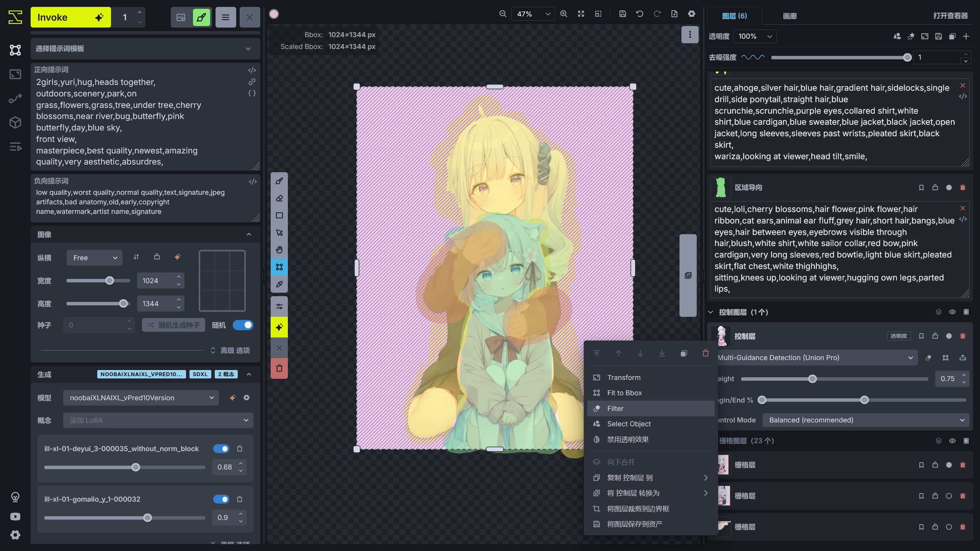The height and width of the screenshot is (551, 980).
Task: Select the Hand pan tool
Action: (x=279, y=249)
